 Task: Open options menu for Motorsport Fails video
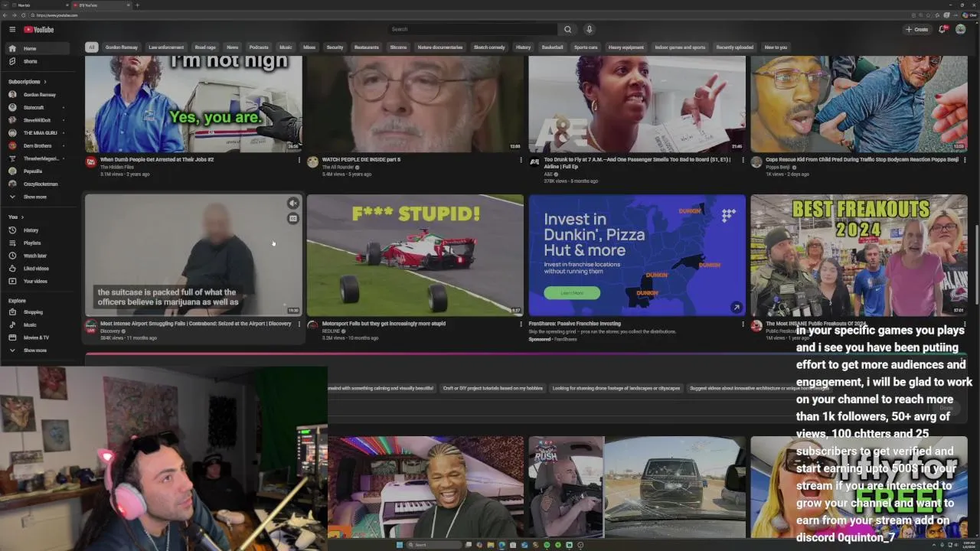[x=521, y=324]
